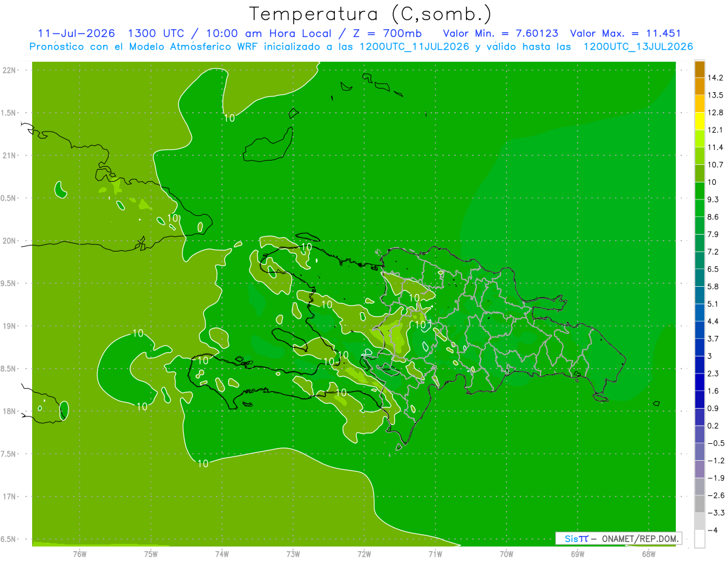Click the brown-orange swatch above 14.2
Image resolution: width=728 pixels, height=562 pixels.
click(x=699, y=69)
